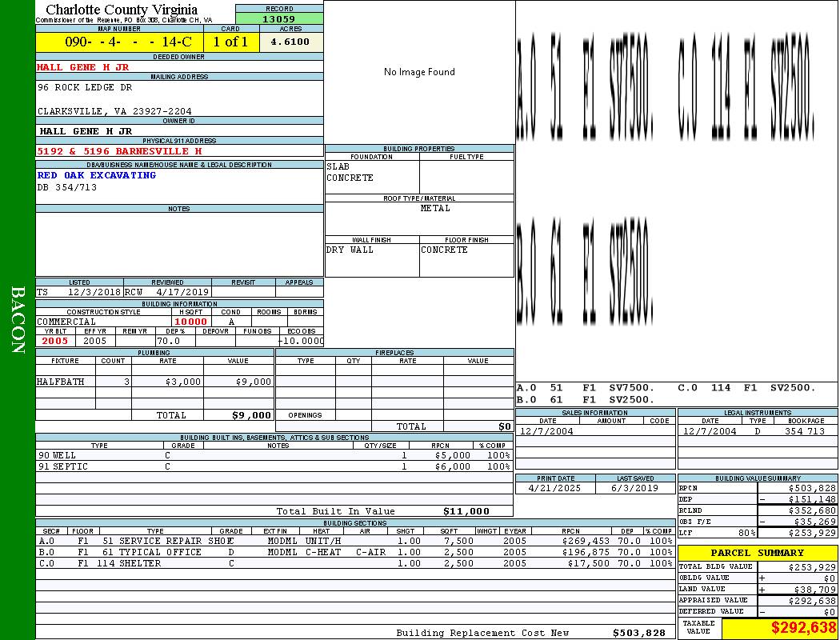Click the legal instrument book page 354 713
Screen dimensions: 840x640
804,431
